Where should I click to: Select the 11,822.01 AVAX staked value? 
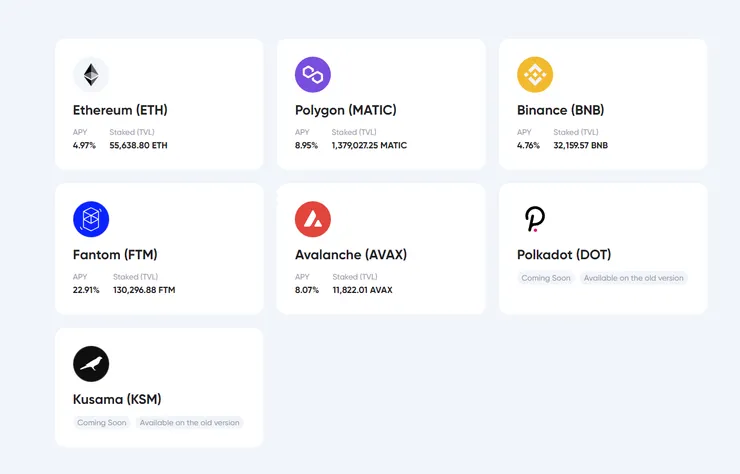point(362,290)
